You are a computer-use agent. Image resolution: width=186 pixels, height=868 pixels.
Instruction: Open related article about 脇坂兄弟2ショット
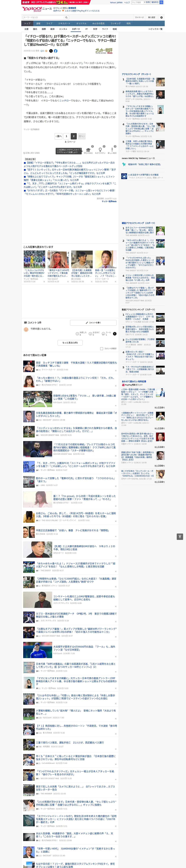(x=70, y=178)
